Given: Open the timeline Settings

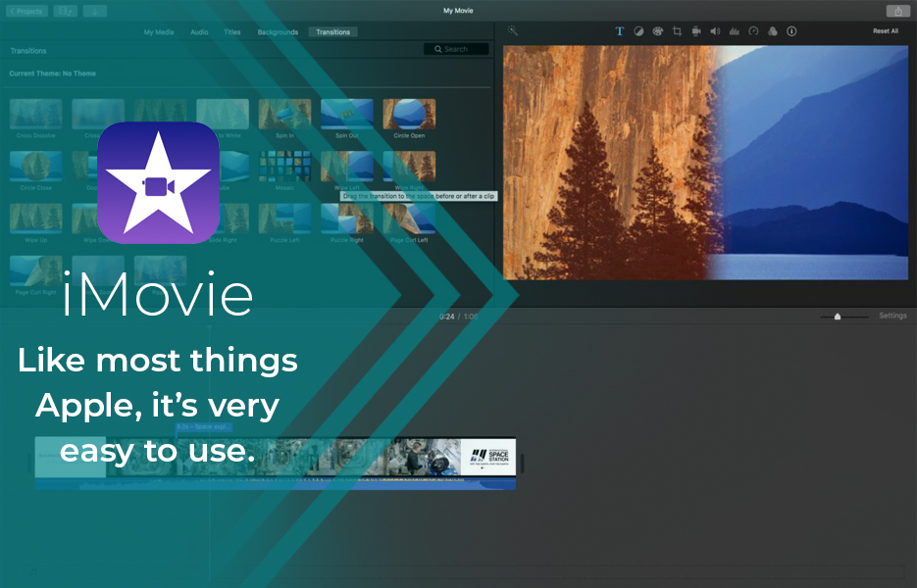Looking at the screenshot, I should click(x=892, y=316).
